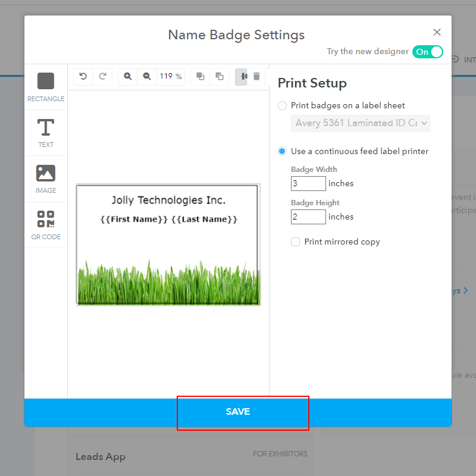Open the Avery 5361 label sheet dropdown
Image resolution: width=476 pixels, height=476 pixels.
361,123
